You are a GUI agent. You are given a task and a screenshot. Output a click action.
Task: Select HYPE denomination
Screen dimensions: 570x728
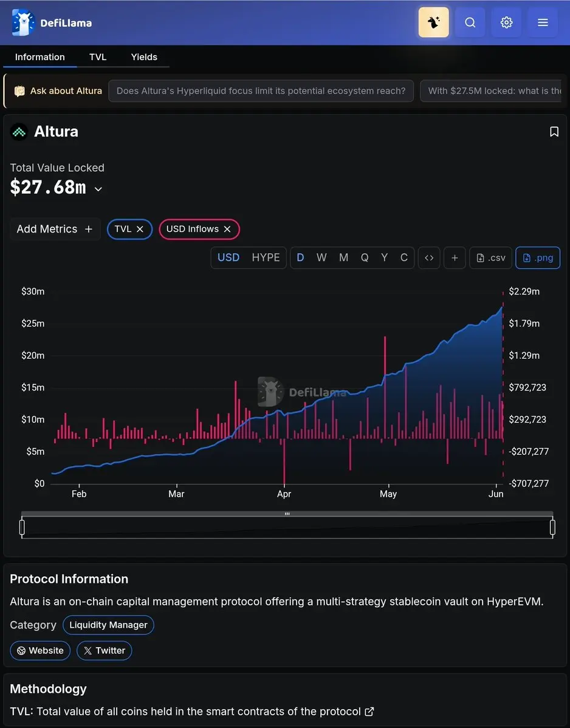[x=266, y=257]
